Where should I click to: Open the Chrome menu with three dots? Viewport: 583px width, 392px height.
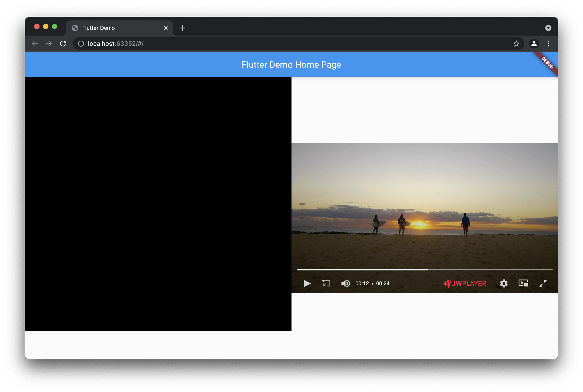(548, 43)
